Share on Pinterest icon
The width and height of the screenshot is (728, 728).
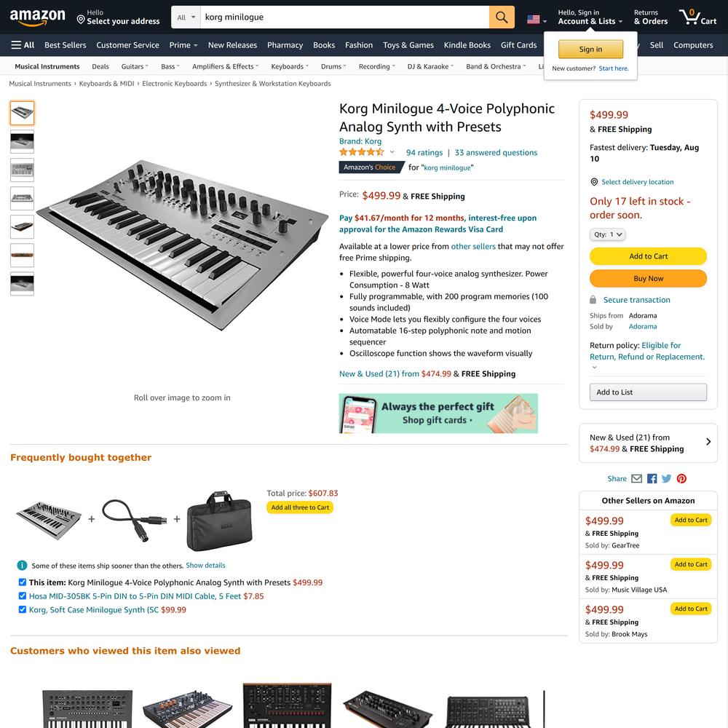click(x=681, y=478)
